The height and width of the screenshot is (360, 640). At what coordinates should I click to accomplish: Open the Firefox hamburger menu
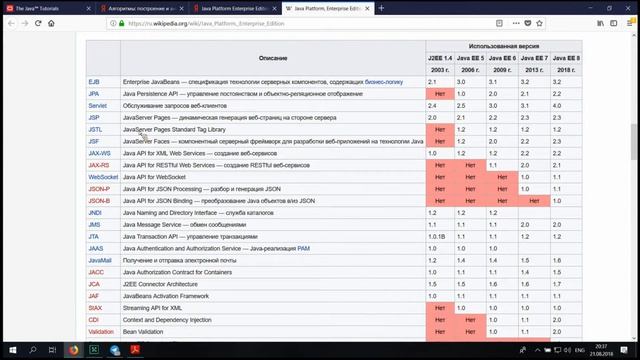click(630, 23)
